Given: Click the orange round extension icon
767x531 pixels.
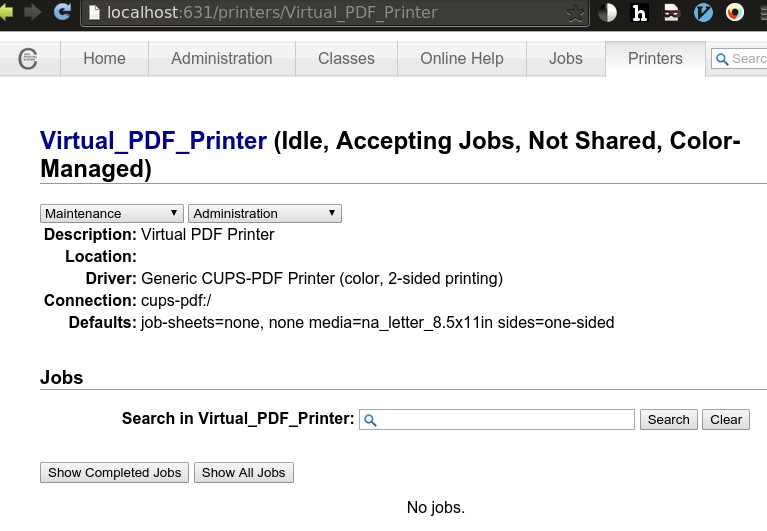Looking at the screenshot, I should pos(735,13).
